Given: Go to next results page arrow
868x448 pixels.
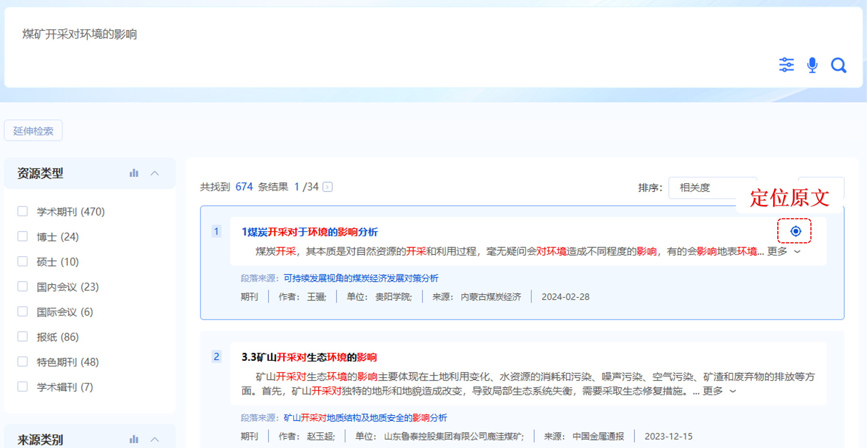Looking at the screenshot, I should 327,187.
